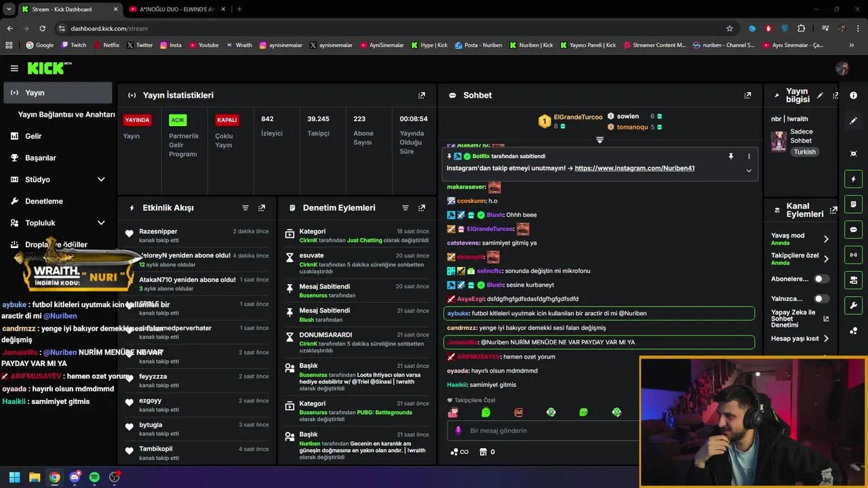This screenshot has height=488, width=868.
Task: Open the user avatar in Kick header
Action: pyautogui.click(x=842, y=68)
